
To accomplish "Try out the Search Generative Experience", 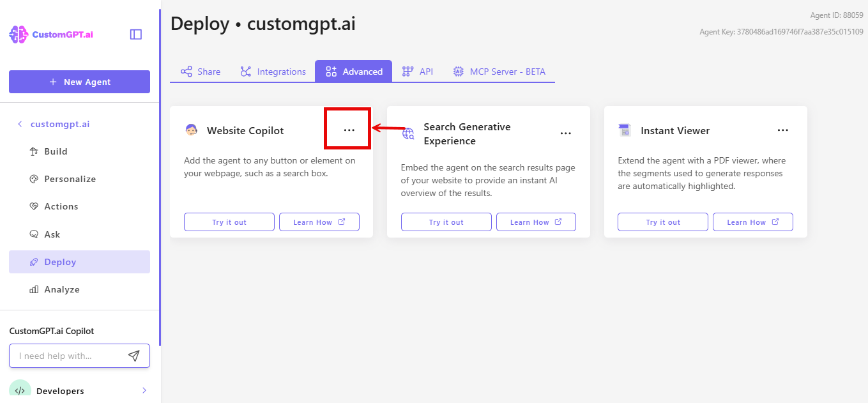I will pyautogui.click(x=446, y=222).
